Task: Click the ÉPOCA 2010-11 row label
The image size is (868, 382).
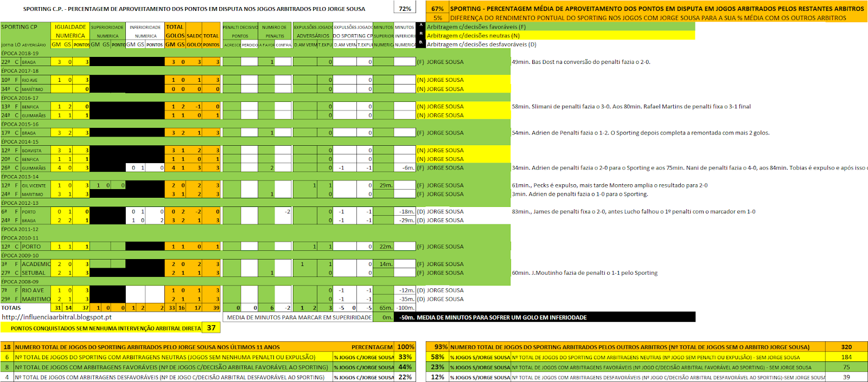Action: [x=20, y=238]
